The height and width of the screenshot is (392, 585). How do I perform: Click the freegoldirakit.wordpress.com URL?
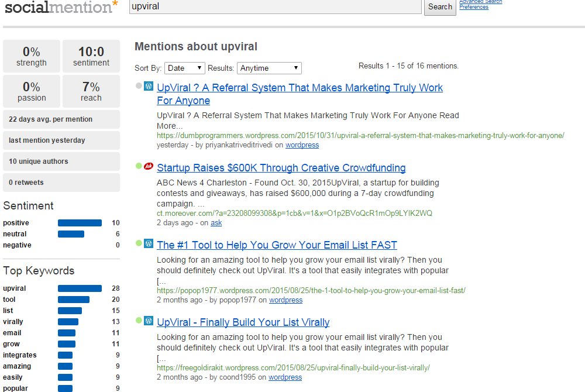293,367
